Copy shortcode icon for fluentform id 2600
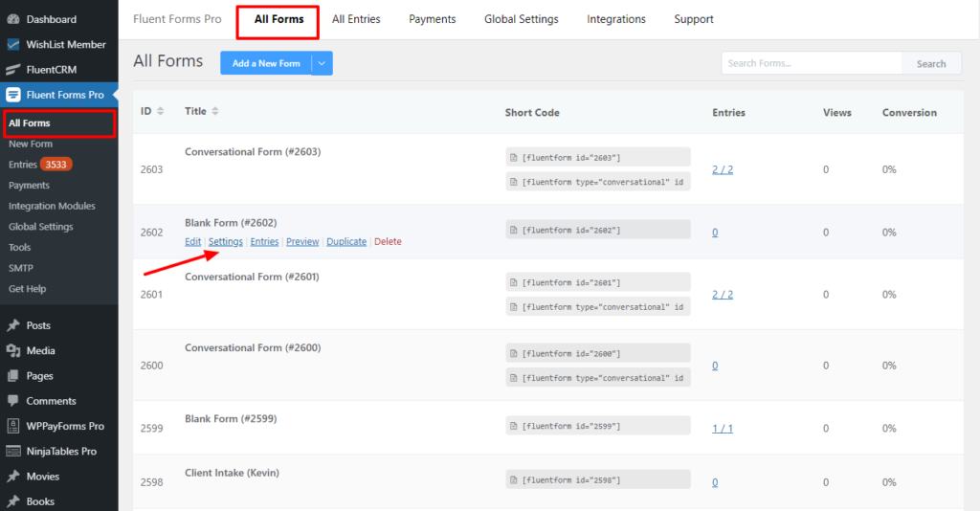980x511 pixels. point(514,353)
